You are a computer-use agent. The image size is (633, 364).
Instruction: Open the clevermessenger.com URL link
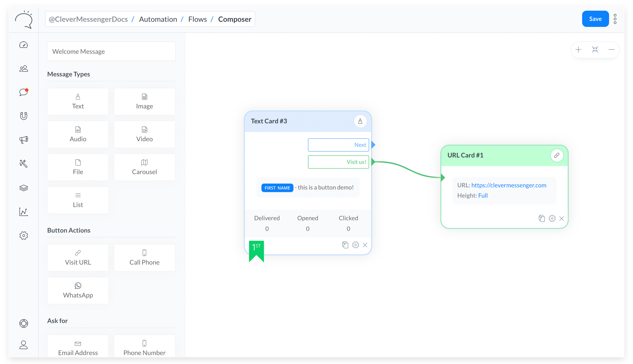point(508,185)
